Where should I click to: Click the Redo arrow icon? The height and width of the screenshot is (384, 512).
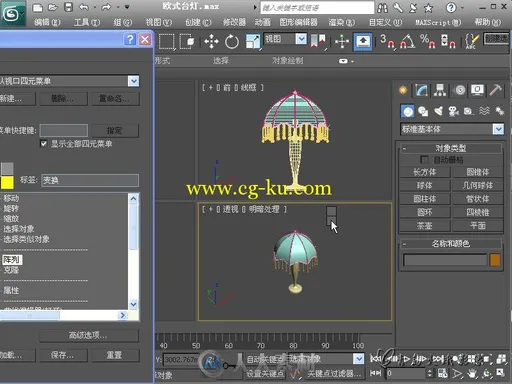point(106,7)
